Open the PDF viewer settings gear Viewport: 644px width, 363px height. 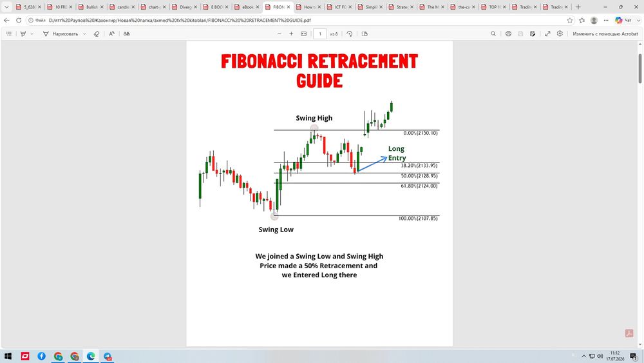(560, 34)
